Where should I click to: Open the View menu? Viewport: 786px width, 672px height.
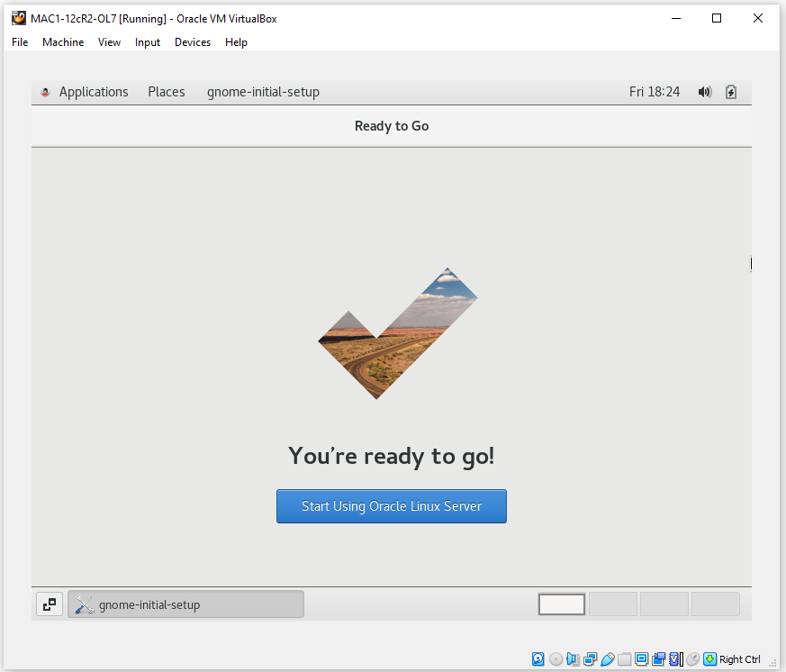click(109, 42)
